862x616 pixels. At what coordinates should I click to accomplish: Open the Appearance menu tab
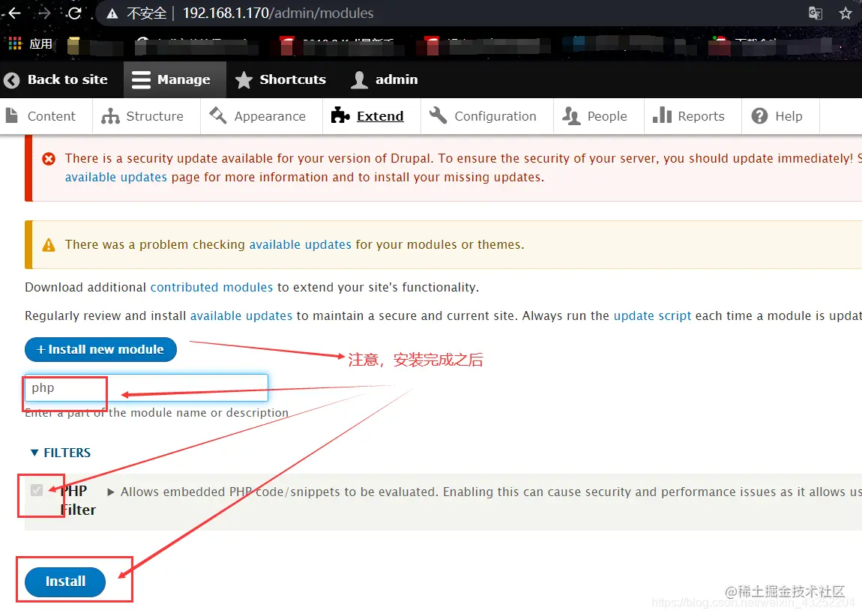pos(262,116)
